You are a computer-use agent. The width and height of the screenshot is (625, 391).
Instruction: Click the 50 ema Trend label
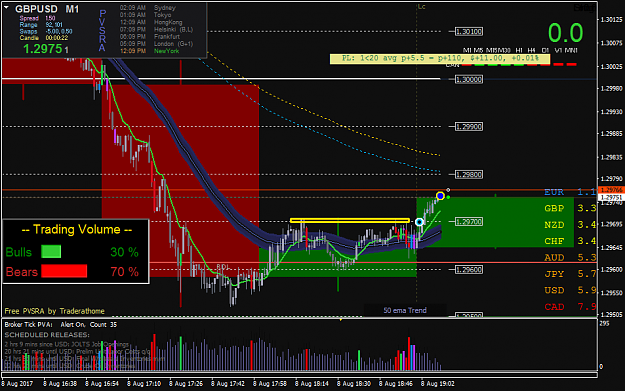(405, 310)
